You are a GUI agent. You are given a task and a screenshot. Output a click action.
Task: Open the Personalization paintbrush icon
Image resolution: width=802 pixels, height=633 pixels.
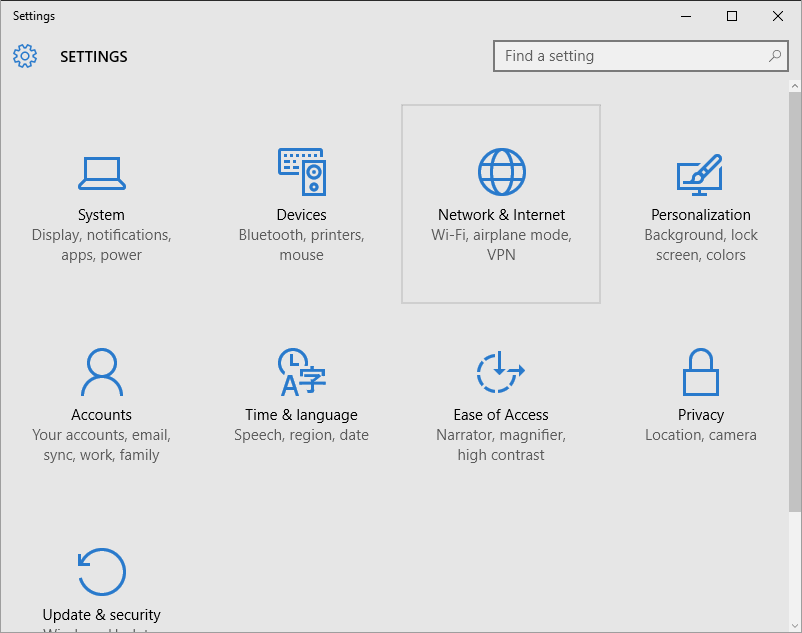tap(700, 175)
